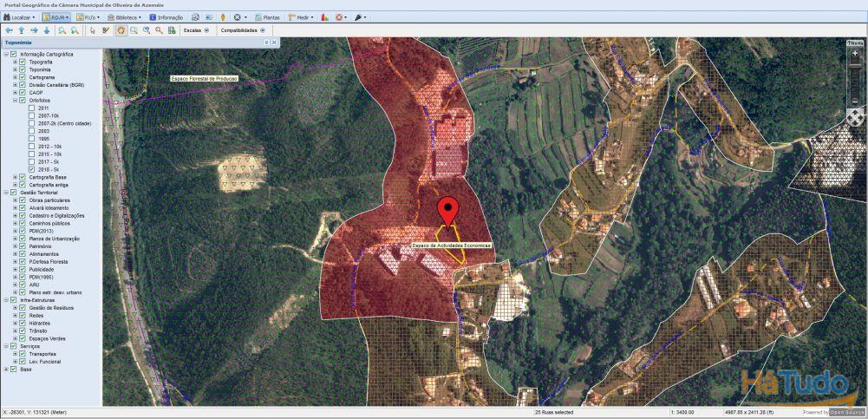Click the red location pin on map
This screenshot has height=419, width=868.
click(447, 211)
